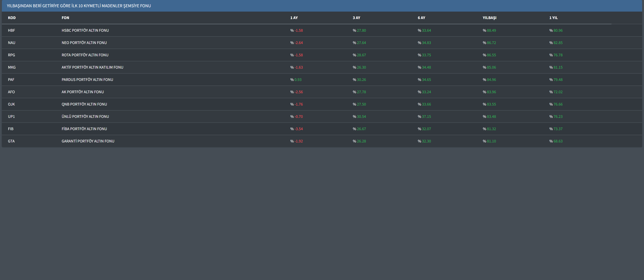Screen dimensions: 644x280
Task: Open HSBC PORTFÖY ALTIN FONU fund
Action: pyautogui.click(x=85, y=31)
